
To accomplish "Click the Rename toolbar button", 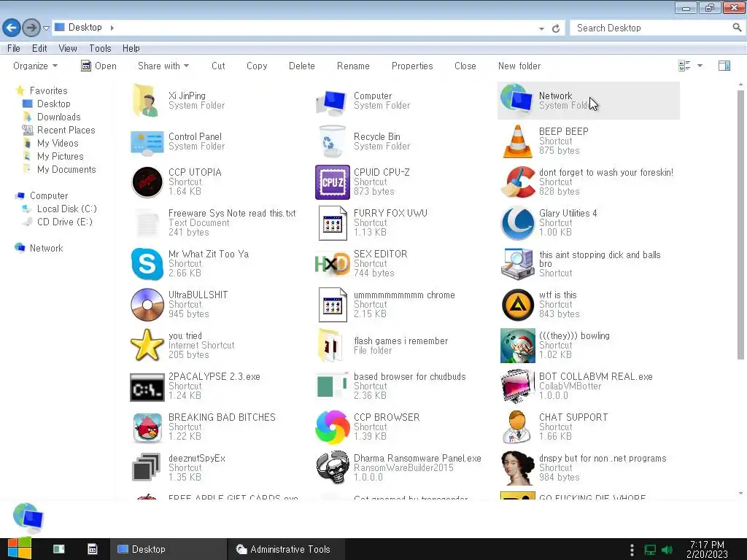I will coord(353,66).
